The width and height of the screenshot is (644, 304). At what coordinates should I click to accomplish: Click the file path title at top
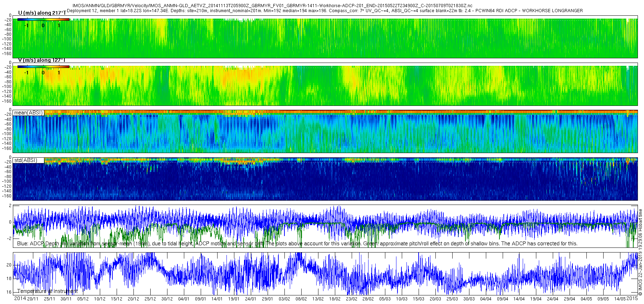272,6
